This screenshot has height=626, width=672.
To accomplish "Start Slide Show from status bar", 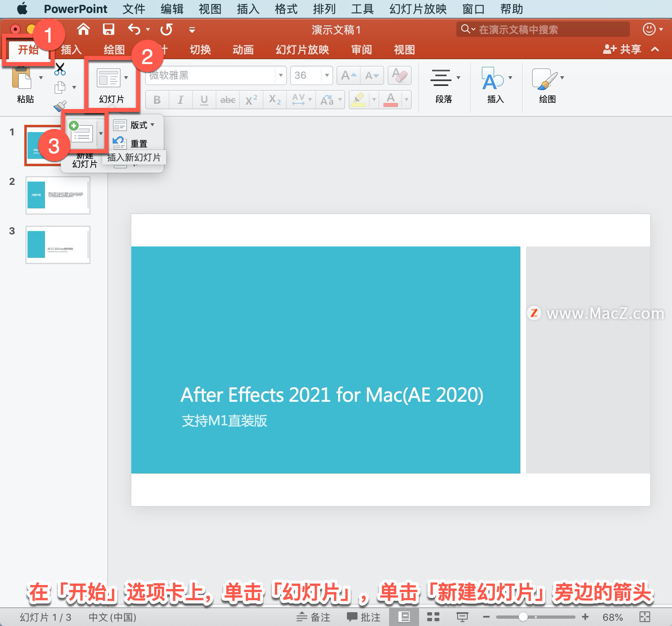I will [462, 617].
